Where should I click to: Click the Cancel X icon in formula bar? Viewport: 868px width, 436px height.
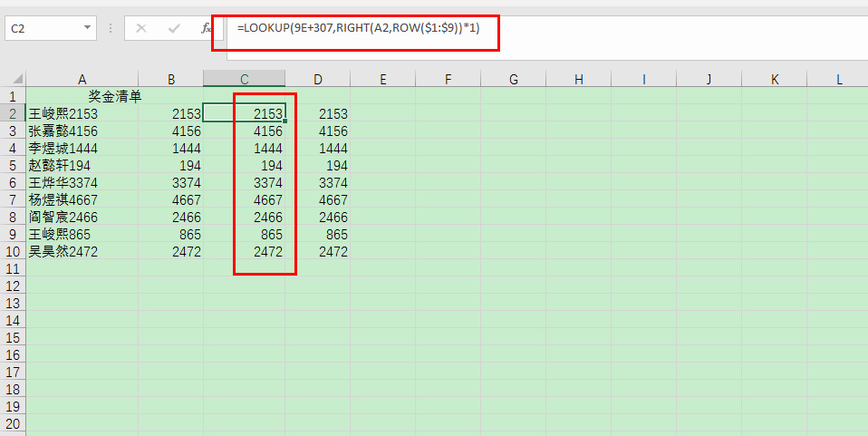(141, 29)
